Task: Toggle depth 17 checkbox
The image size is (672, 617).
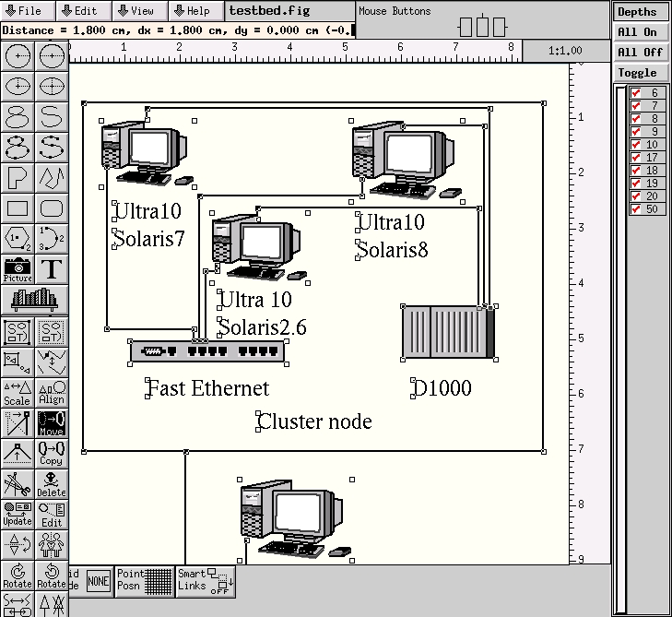Action: [x=636, y=158]
